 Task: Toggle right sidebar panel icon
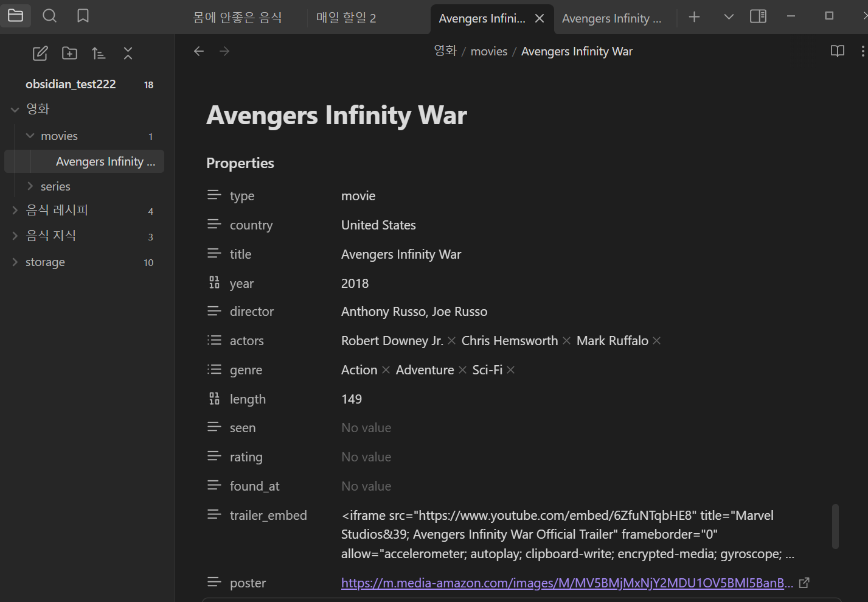tap(758, 16)
